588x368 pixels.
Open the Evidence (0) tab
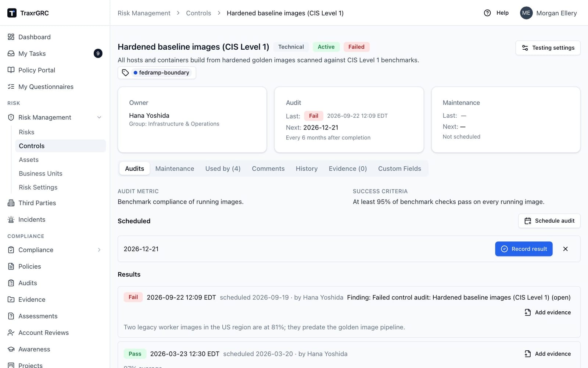click(x=348, y=169)
